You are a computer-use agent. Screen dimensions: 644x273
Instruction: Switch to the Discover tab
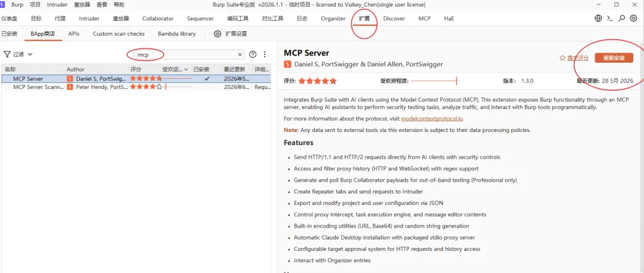[394, 19]
